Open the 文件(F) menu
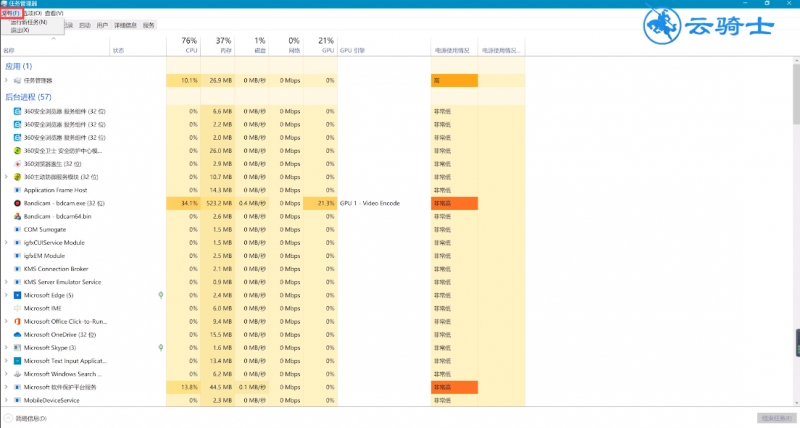This screenshot has height=428, width=800. (11, 13)
